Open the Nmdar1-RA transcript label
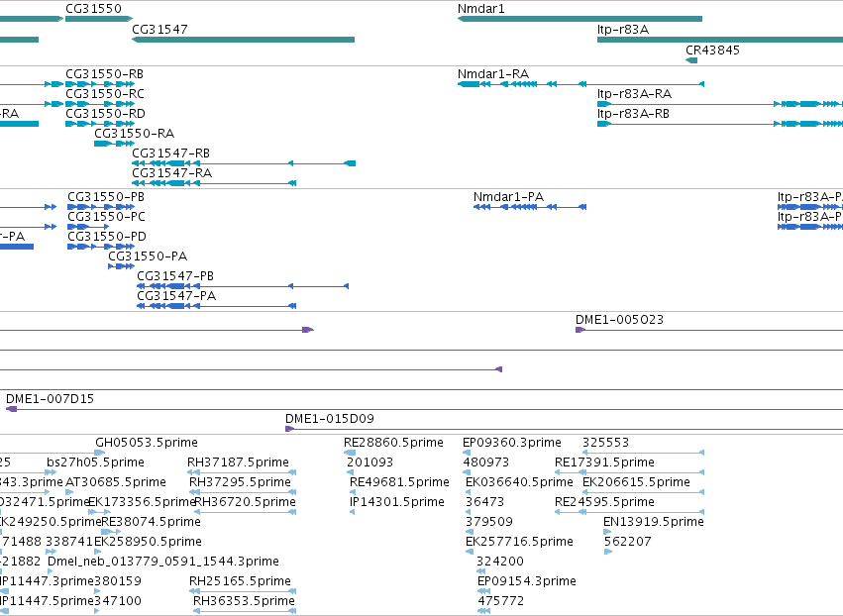Image resolution: width=843 pixels, height=616 pixels. (x=493, y=73)
